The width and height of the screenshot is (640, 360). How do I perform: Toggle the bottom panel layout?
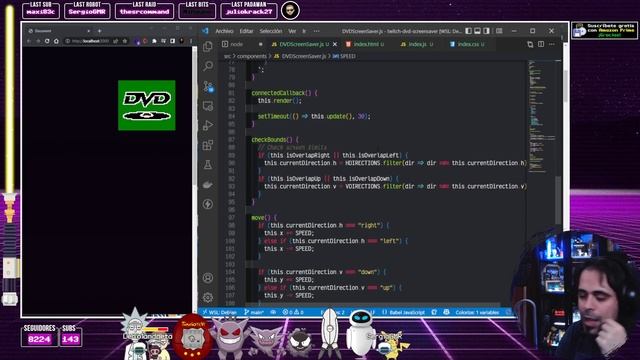coord(478,31)
